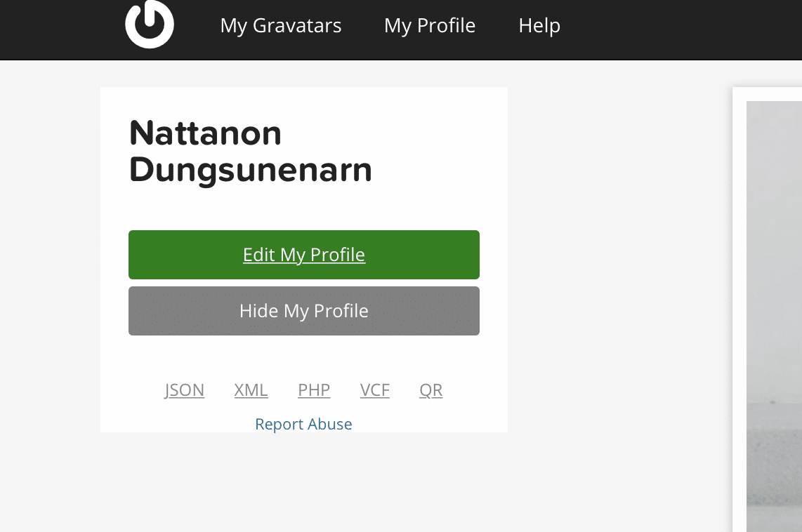Click blank white area of profile card
Viewport: 802px width, 532px height.
pos(435,140)
